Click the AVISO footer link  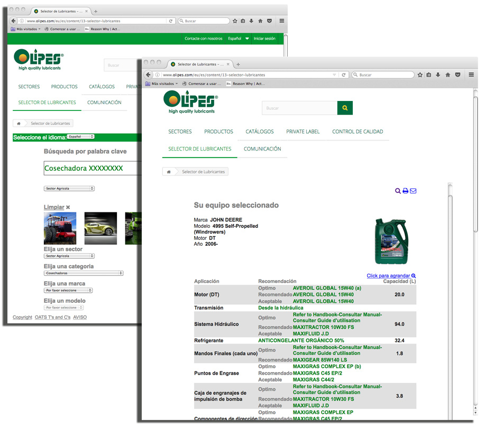[80, 317]
